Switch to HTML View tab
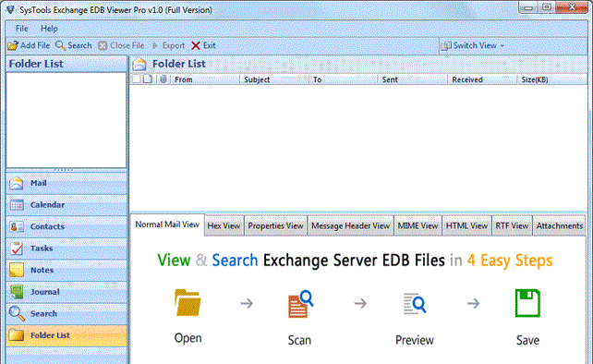Viewport: 593px width, 364px height. [x=466, y=226]
